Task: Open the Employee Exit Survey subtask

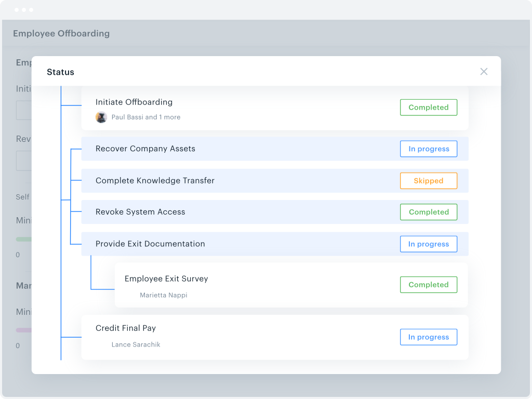Action: pos(166,279)
